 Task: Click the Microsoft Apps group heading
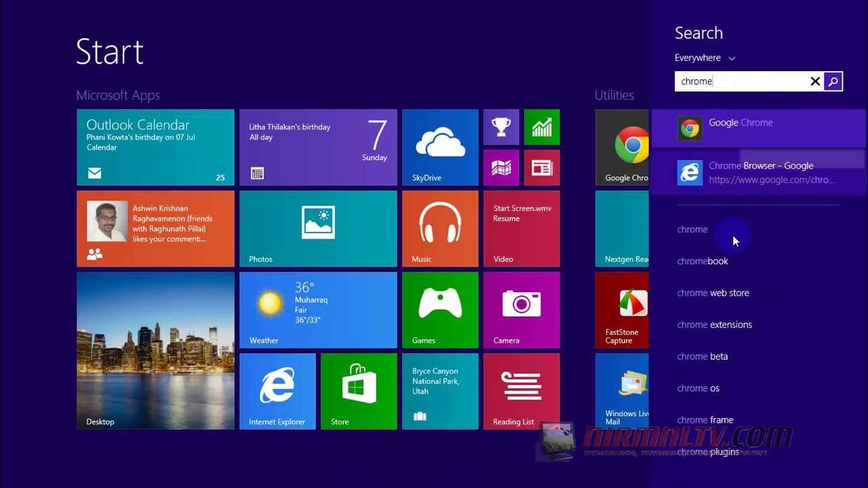point(118,96)
